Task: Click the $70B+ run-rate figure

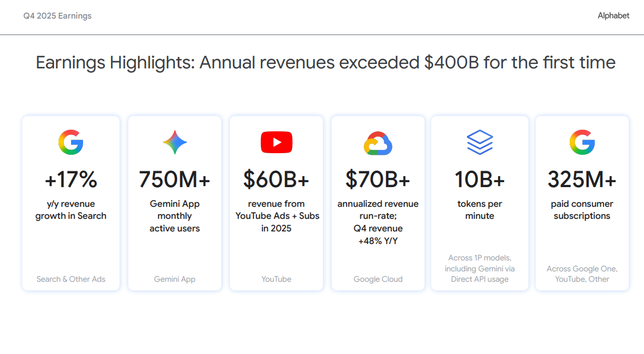Action: (x=378, y=179)
